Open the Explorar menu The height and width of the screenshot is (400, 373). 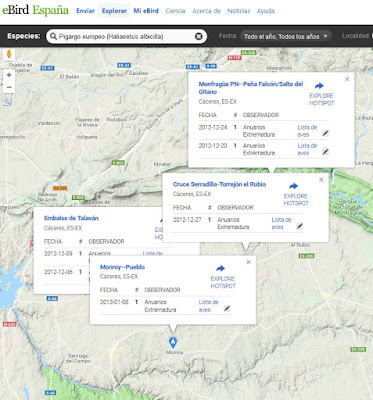(114, 11)
